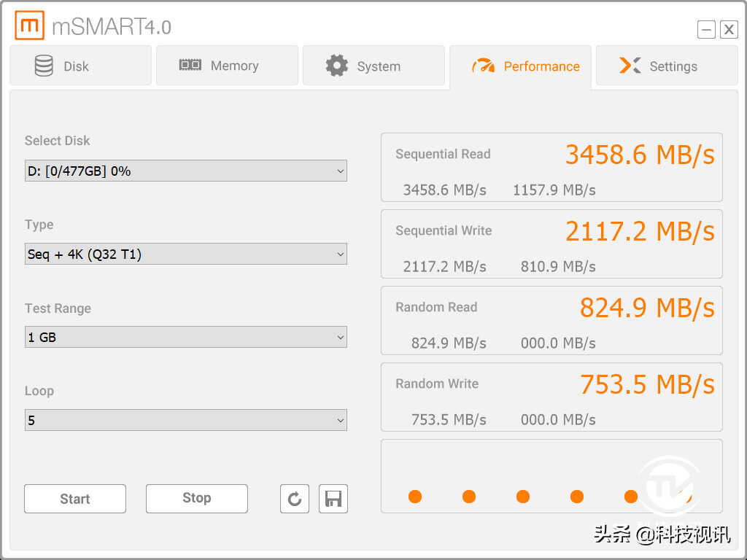Click the Disk stack icon
This screenshot has height=560, width=747.
point(44,66)
